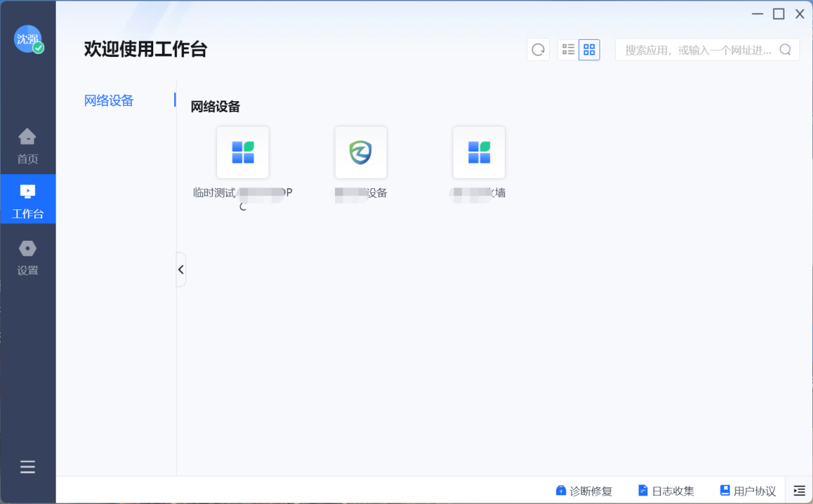Open the 首页 home page
Screen dimensions: 813x504
28,146
